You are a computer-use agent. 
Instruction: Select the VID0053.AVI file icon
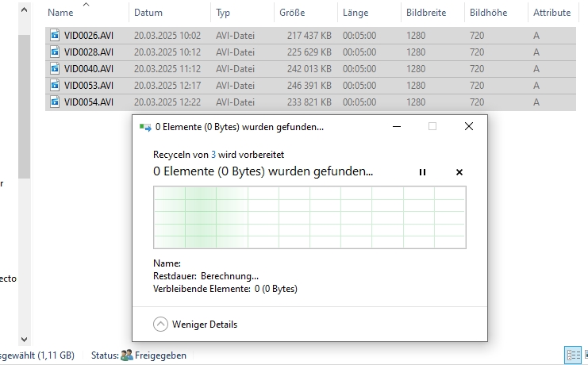tap(55, 85)
